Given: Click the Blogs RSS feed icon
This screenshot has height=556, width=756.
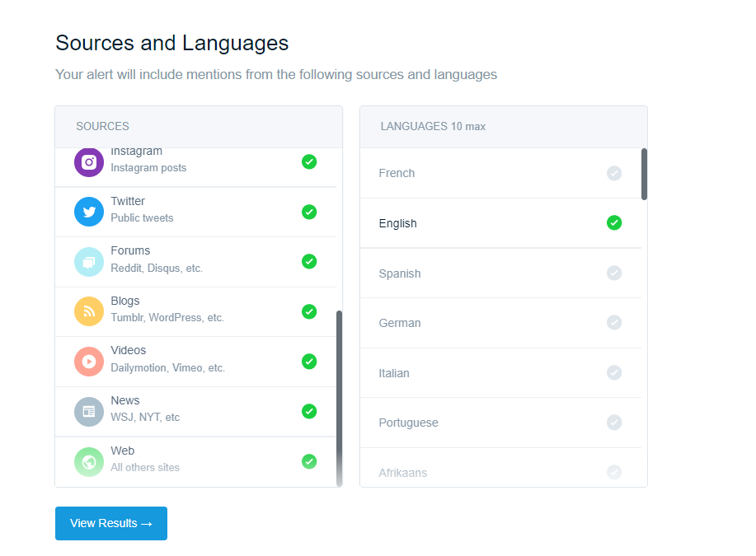Looking at the screenshot, I should [89, 311].
